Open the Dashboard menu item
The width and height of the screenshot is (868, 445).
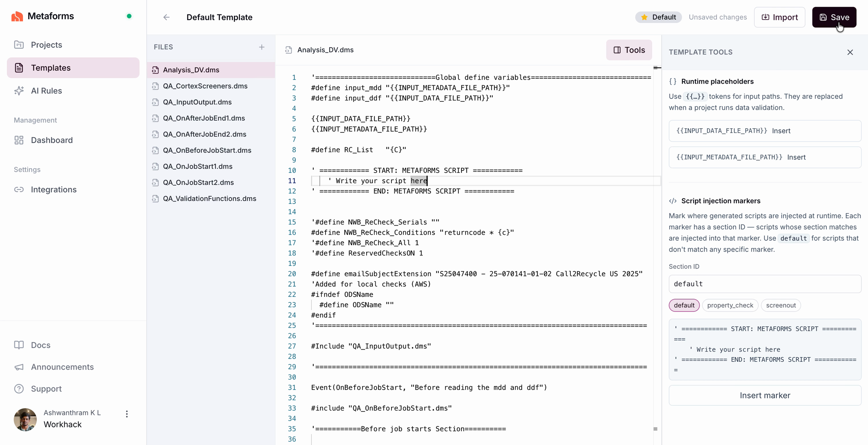(52, 140)
